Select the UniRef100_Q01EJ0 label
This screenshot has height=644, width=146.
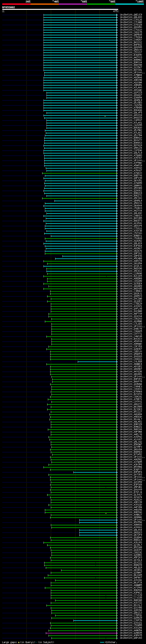click(131, 266)
